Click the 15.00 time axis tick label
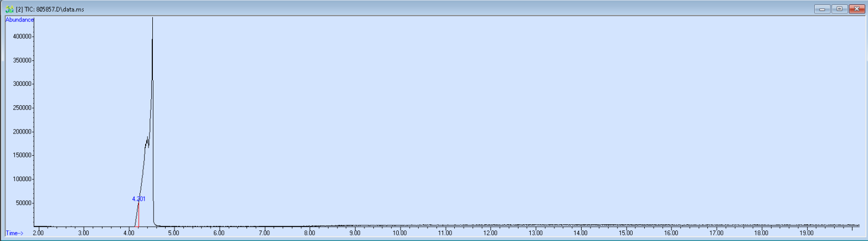Screen dimensions: 868x241 [625, 233]
